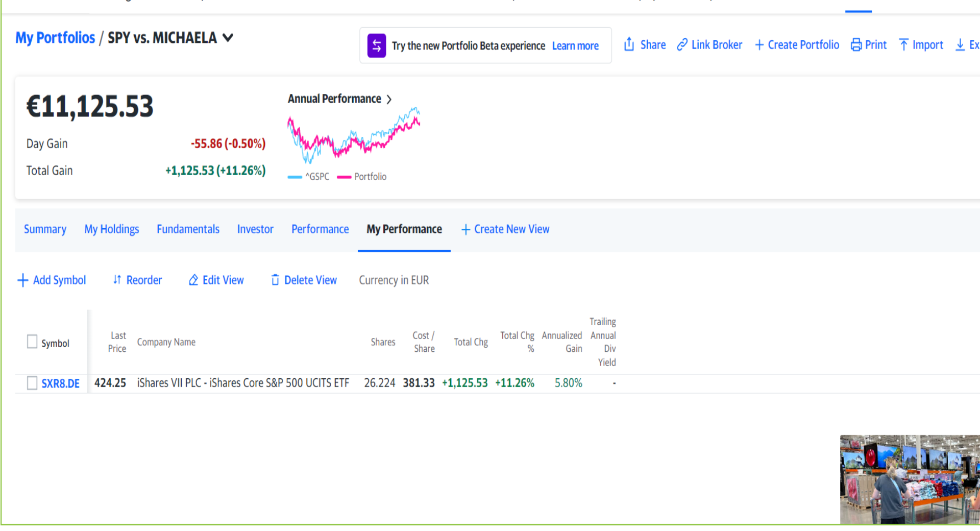Select the Investor tab

255,229
